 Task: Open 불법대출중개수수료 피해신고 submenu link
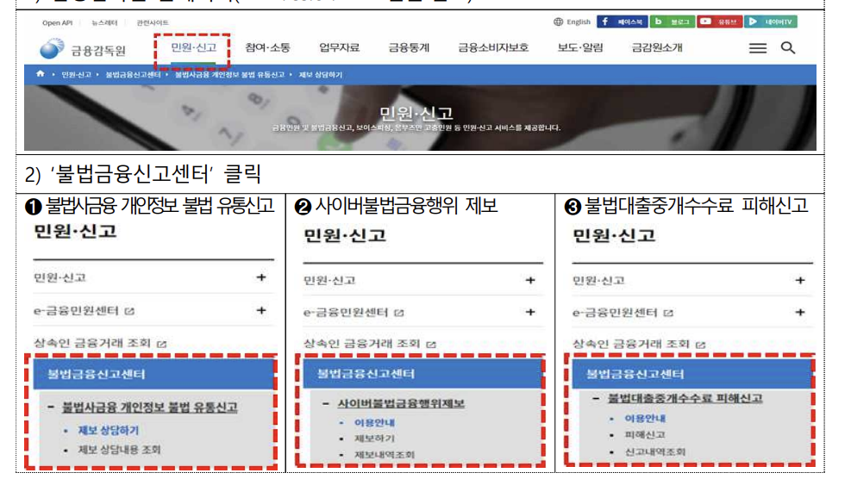(x=685, y=399)
